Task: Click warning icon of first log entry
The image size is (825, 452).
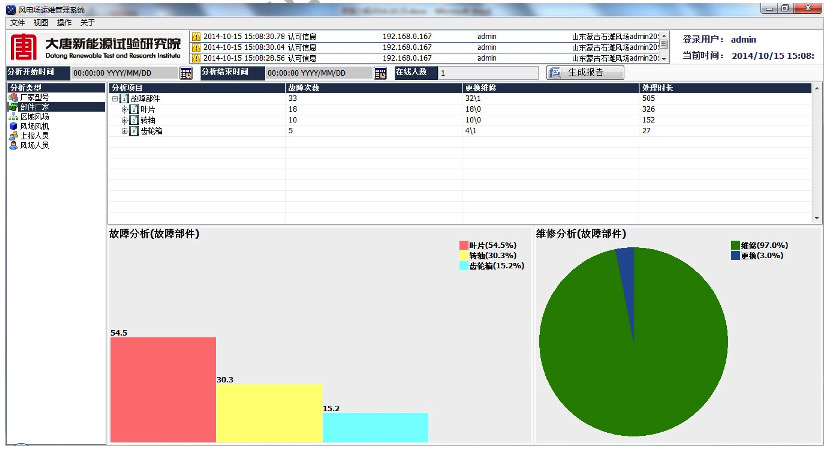Action: click(196, 35)
